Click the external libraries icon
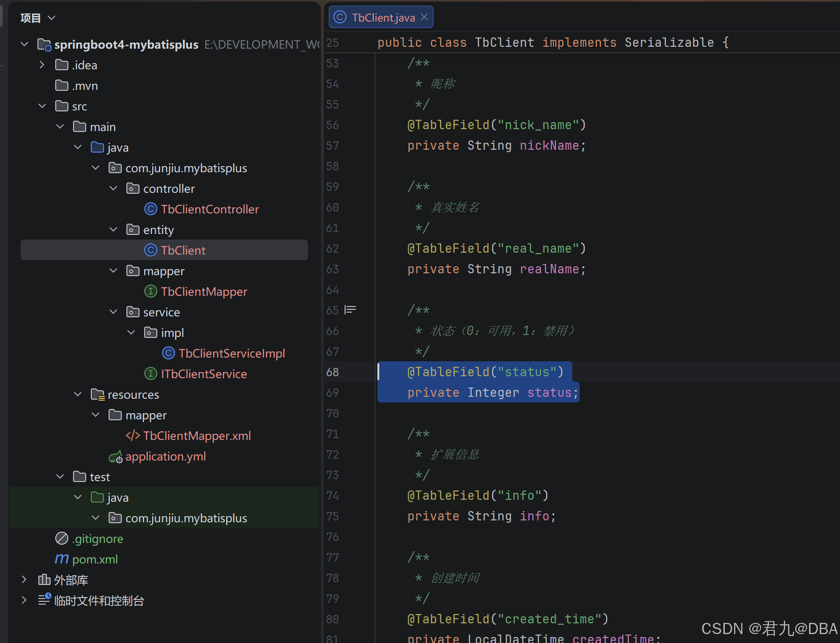Image resolution: width=840 pixels, height=643 pixels. 44,579
